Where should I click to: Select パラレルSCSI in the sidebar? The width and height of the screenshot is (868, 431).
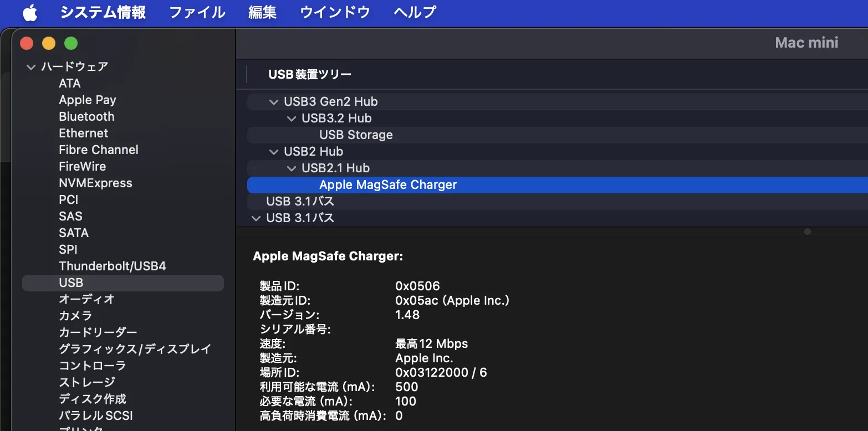coord(96,415)
